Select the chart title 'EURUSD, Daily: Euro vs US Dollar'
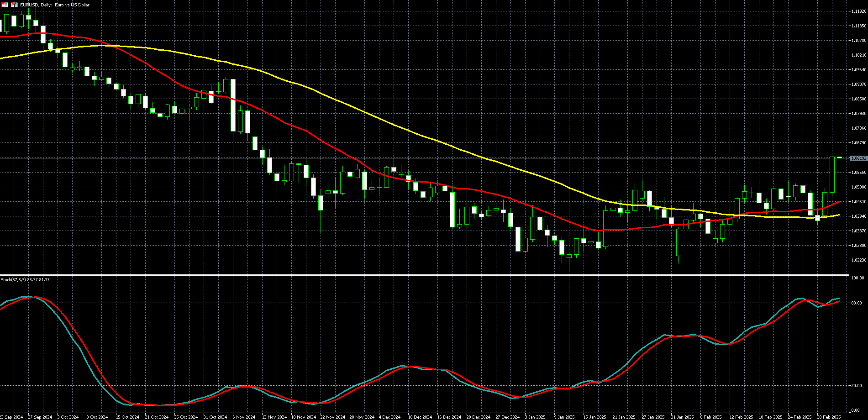Viewport: 868px width, 420px height. [x=55, y=5]
